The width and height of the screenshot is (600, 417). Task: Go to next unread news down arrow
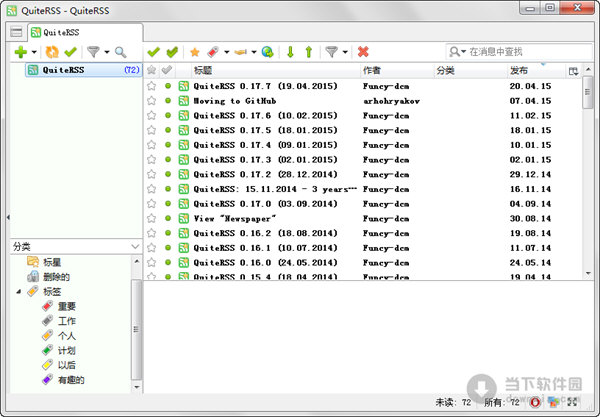coord(290,52)
